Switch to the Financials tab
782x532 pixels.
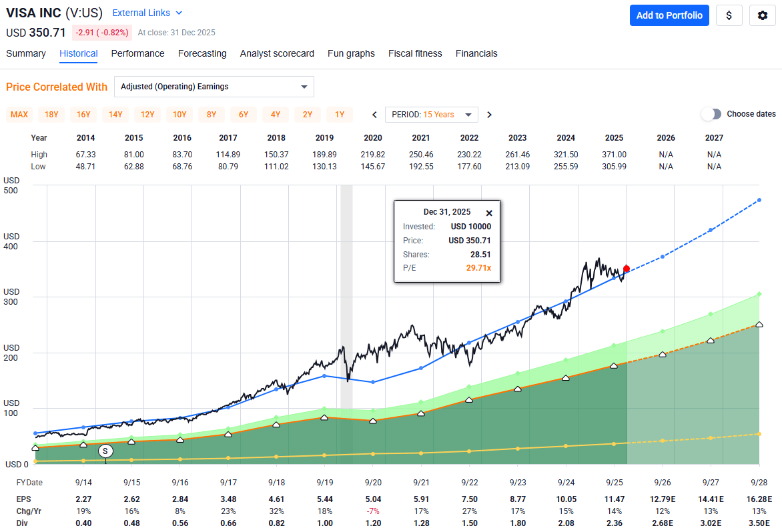(x=476, y=53)
